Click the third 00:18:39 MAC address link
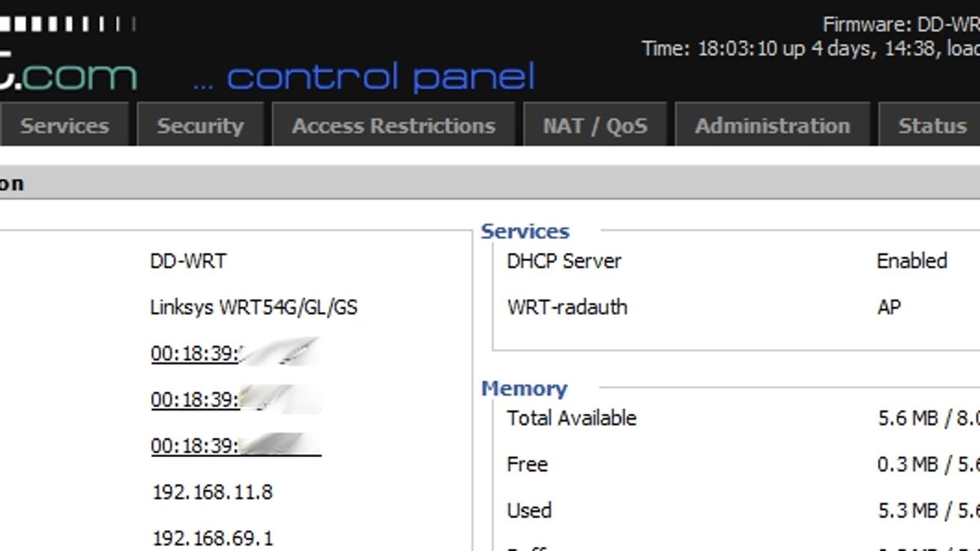Image resolution: width=980 pixels, height=551 pixels. [236, 446]
